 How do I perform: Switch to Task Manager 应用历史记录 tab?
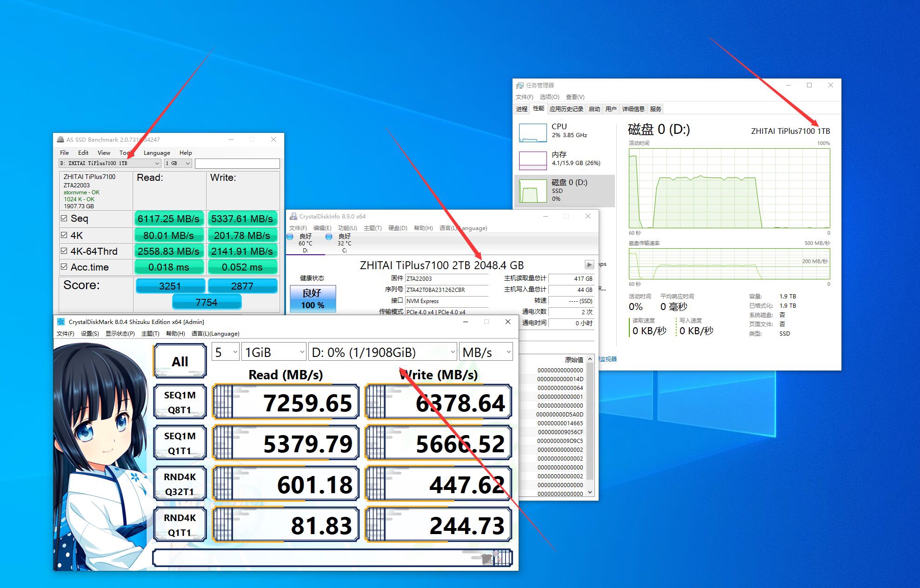pyautogui.click(x=566, y=109)
